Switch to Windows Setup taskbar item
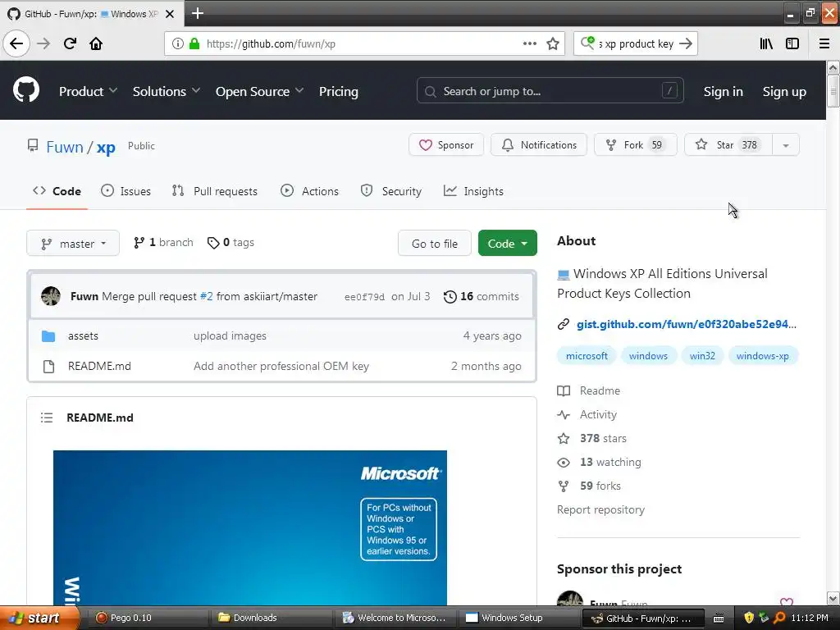This screenshot has height=630, width=840. [518, 618]
